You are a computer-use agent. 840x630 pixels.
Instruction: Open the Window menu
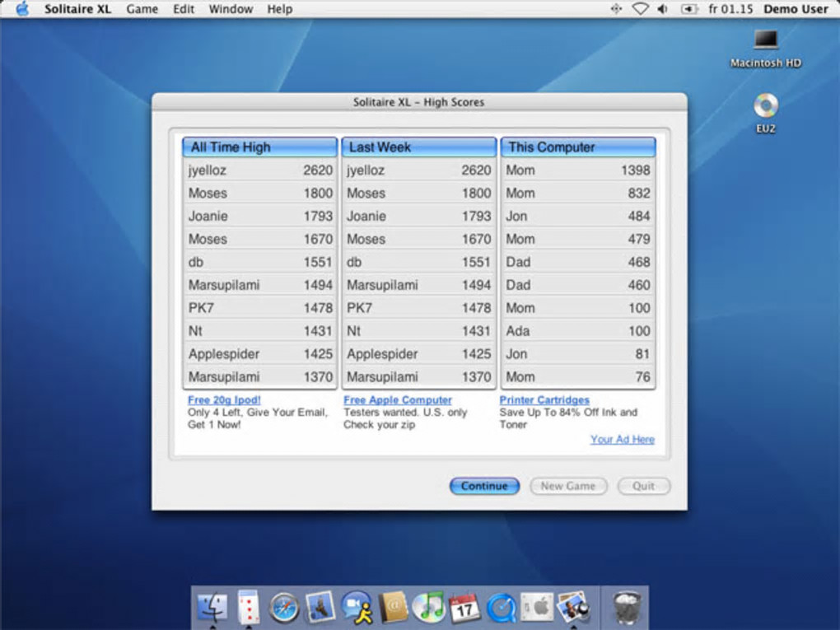pos(231,9)
